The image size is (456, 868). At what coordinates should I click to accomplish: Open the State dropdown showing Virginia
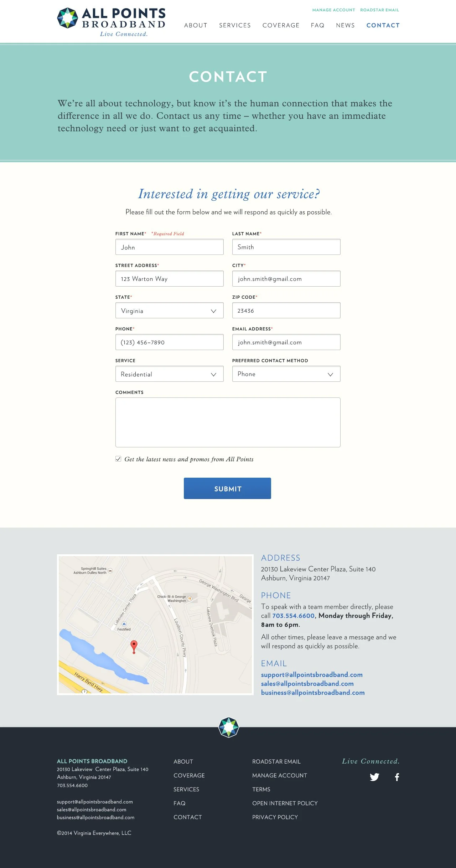click(170, 310)
